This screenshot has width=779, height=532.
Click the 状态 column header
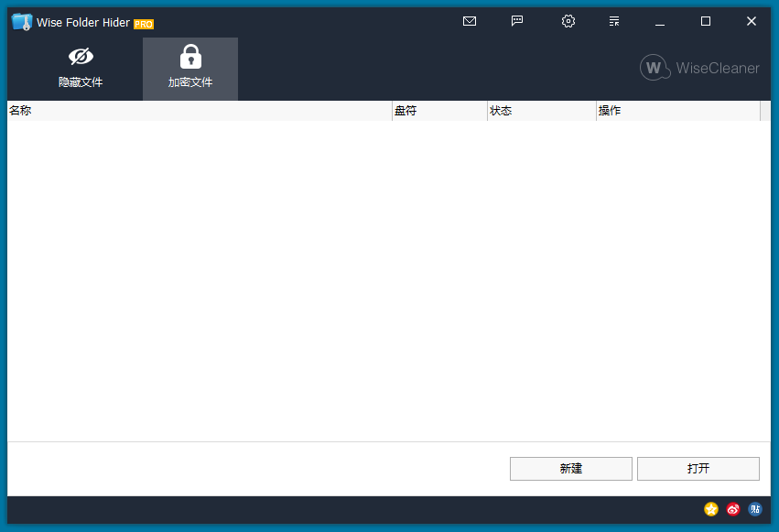[x=541, y=111]
